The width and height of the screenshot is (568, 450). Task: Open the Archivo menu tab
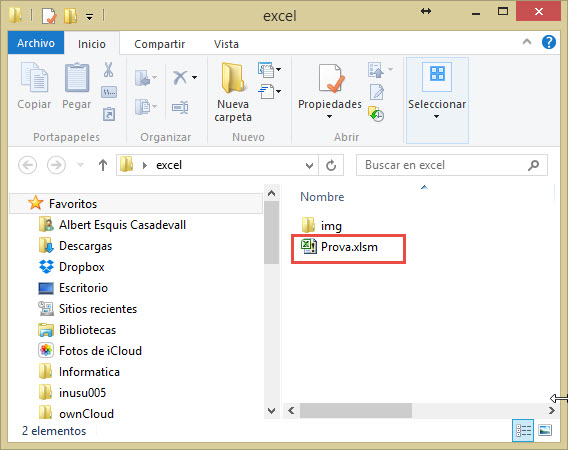pyautogui.click(x=36, y=43)
